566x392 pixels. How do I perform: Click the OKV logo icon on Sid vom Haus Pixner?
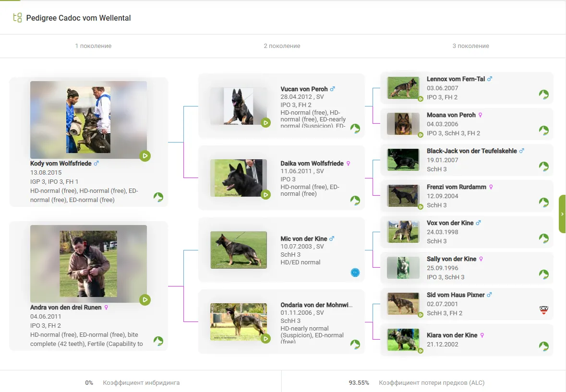[x=544, y=310]
